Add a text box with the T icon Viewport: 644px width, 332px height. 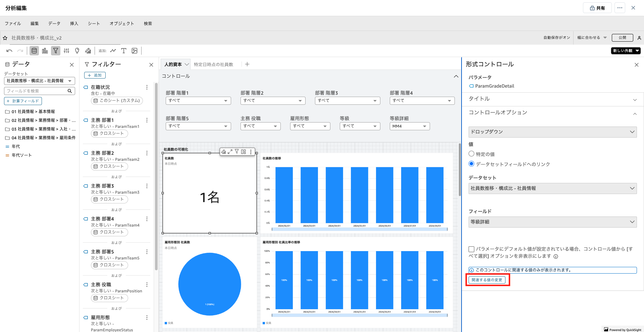point(124,51)
